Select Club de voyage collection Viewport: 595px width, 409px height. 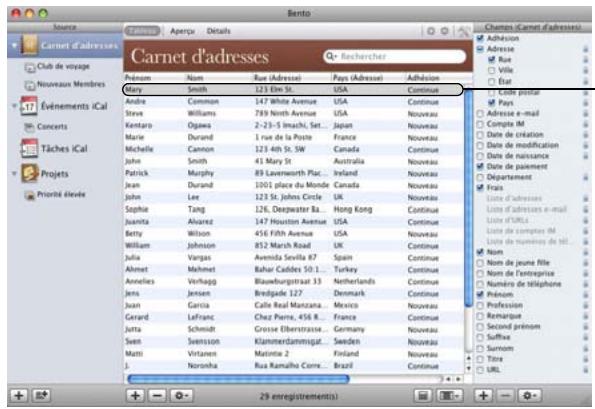tap(63, 66)
